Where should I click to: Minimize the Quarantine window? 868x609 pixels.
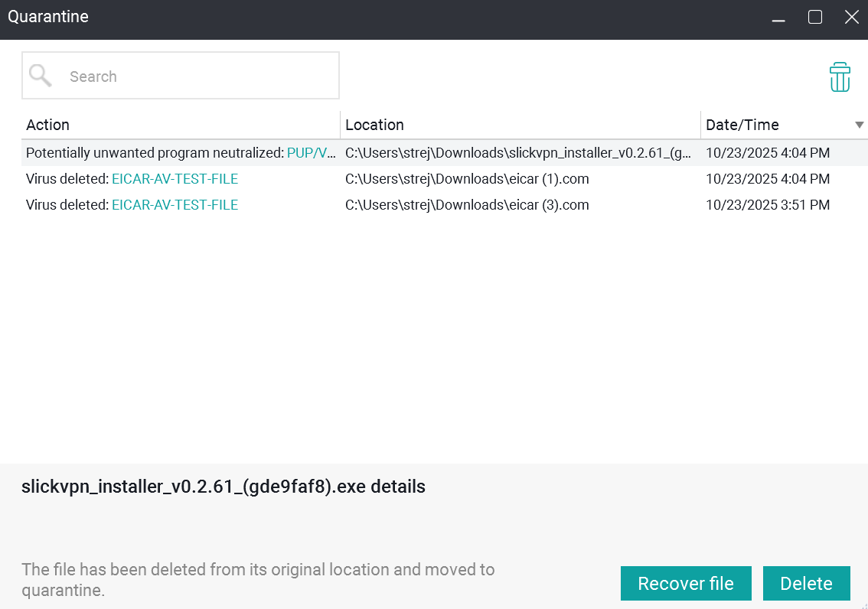(x=778, y=17)
